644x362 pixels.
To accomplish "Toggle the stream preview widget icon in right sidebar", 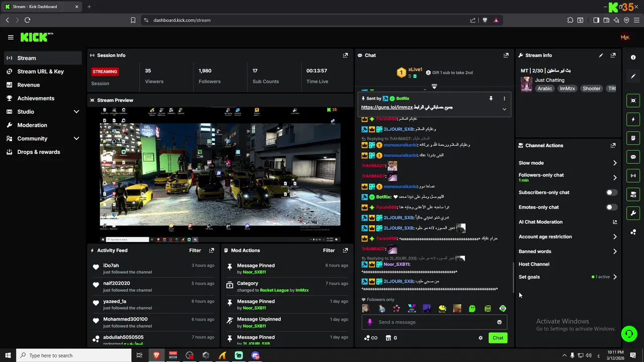I will [633, 101].
